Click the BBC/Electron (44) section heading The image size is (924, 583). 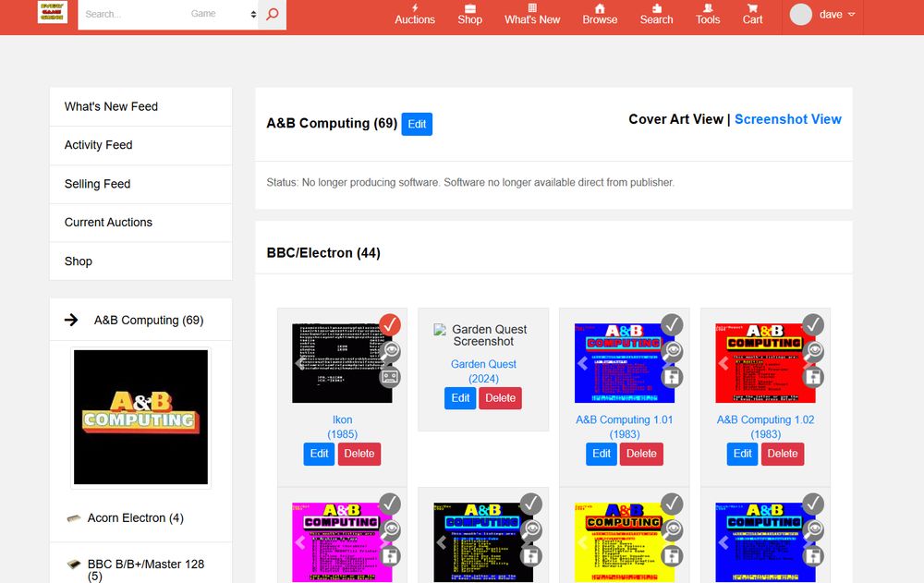(x=323, y=253)
